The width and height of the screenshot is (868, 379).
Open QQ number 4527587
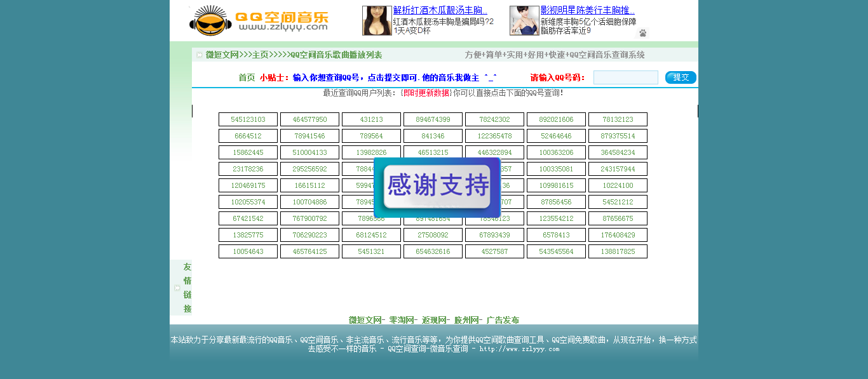pyautogui.click(x=494, y=251)
